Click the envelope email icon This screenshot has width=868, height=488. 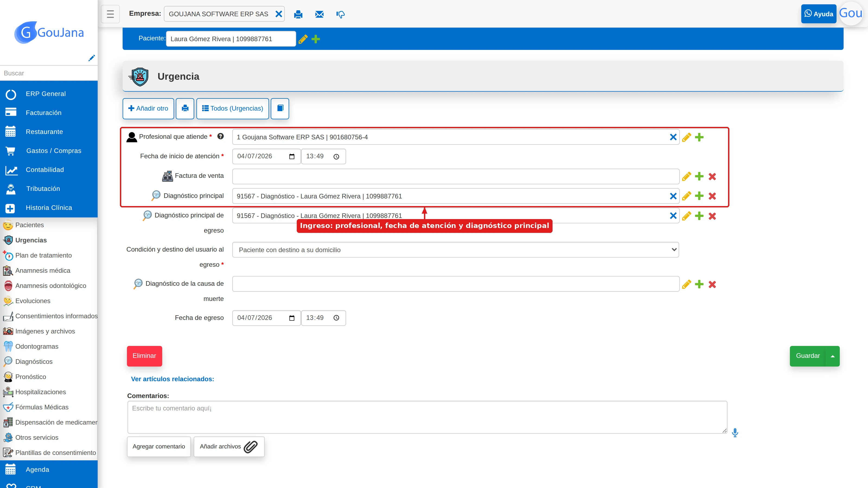(x=319, y=14)
